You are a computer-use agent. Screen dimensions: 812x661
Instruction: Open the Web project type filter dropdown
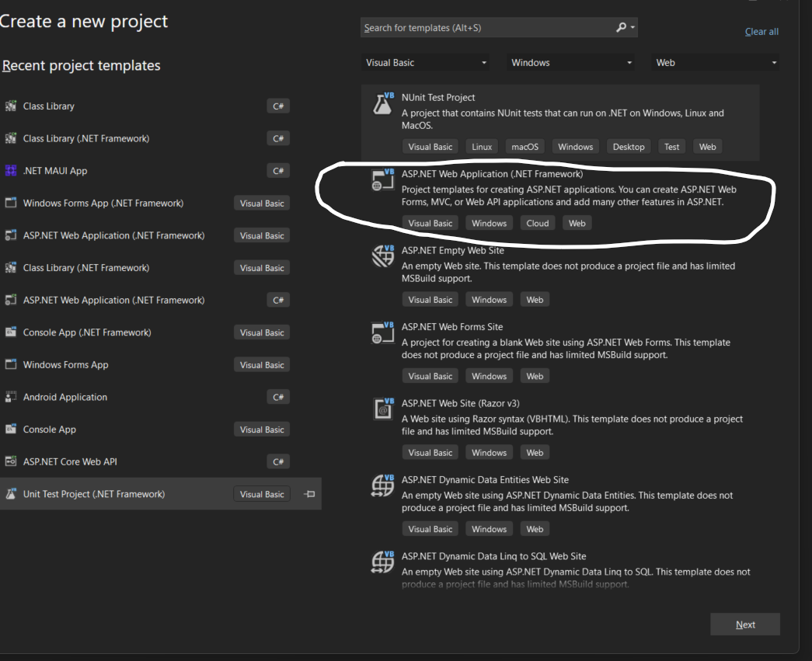coord(715,63)
